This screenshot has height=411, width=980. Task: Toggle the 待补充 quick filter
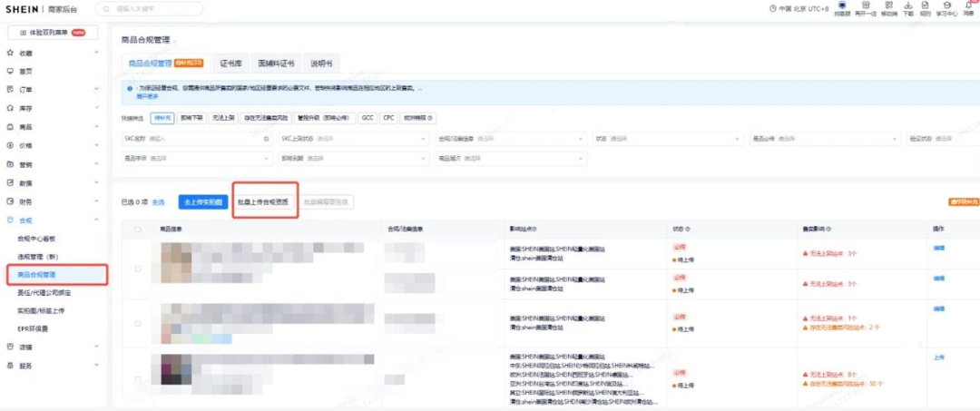162,118
